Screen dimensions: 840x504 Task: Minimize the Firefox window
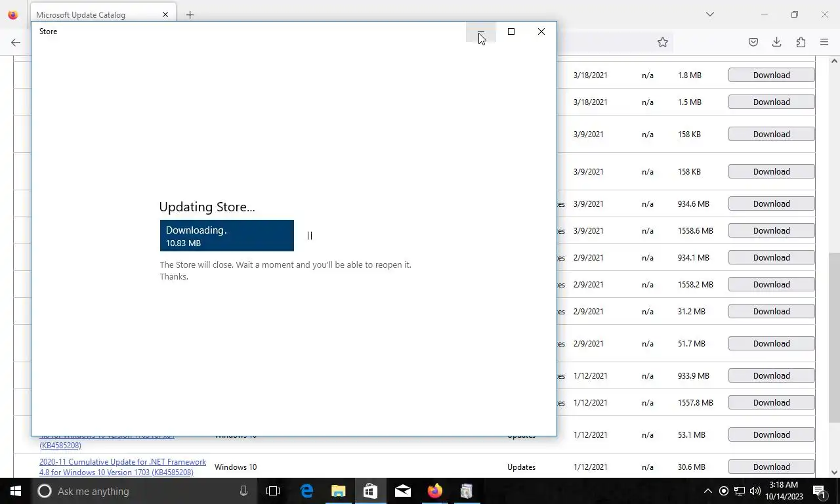[765, 14]
